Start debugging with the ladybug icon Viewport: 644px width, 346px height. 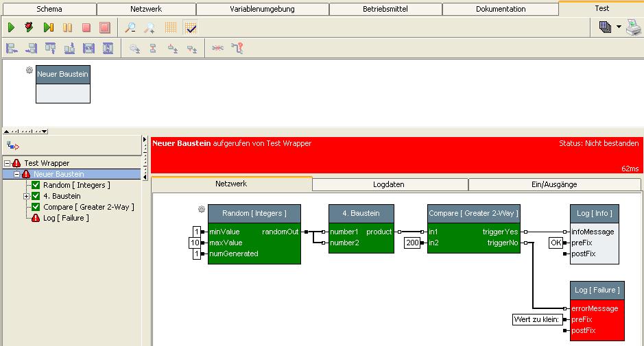click(x=29, y=27)
